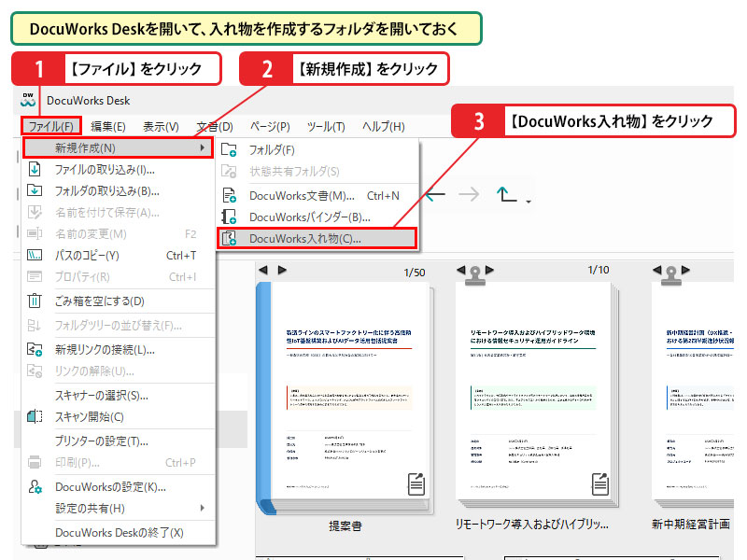Show next page of 提案書 thumbnail
Image resolution: width=747 pixels, height=560 pixels.
click(x=282, y=270)
